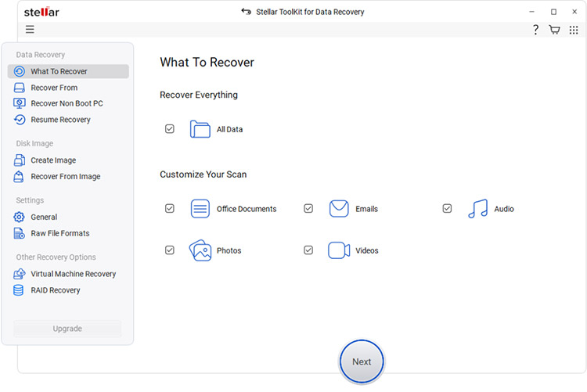Uncheck the All Data checkbox
587x392 pixels.
click(170, 129)
